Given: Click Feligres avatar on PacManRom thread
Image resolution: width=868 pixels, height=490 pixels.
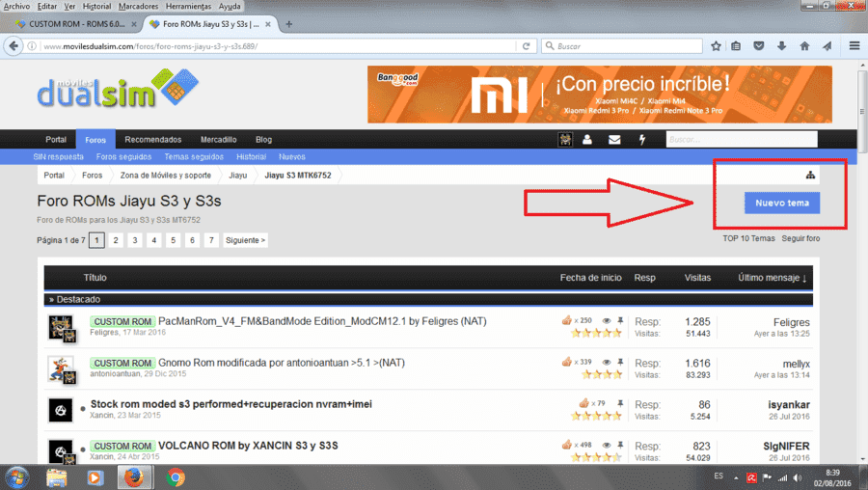Looking at the screenshot, I should point(61,328).
